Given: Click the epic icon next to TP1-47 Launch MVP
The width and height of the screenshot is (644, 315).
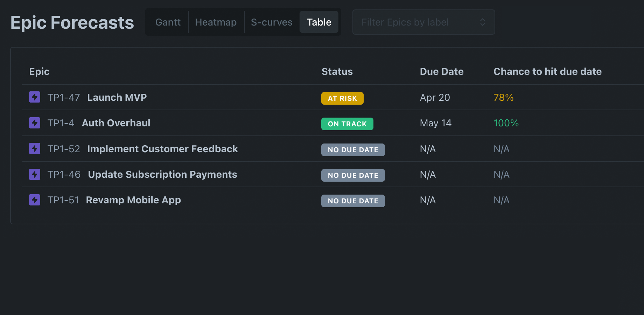Looking at the screenshot, I should [34, 97].
